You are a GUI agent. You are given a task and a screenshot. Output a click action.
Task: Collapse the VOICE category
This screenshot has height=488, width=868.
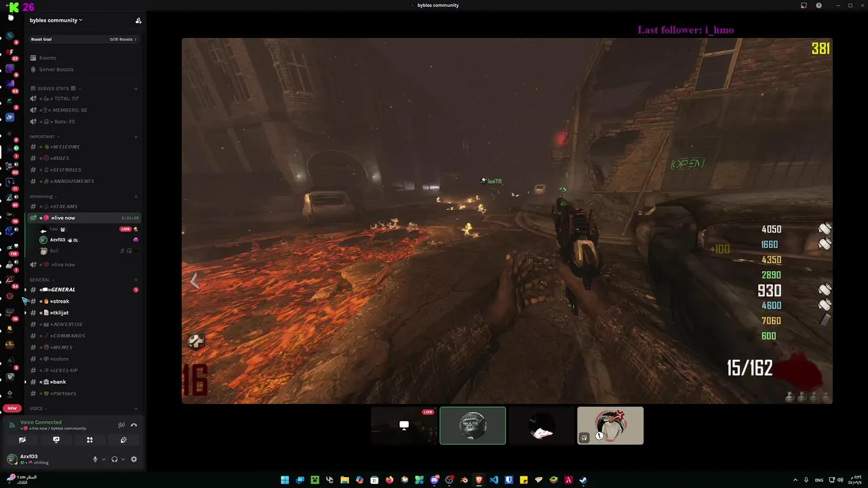(x=37, y=409)
